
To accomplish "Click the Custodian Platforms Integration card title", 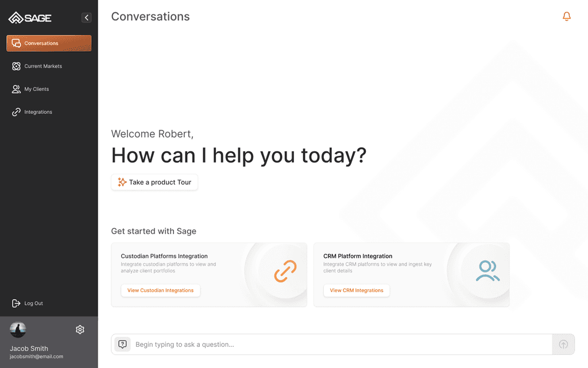I will click(x=164, y=256).
